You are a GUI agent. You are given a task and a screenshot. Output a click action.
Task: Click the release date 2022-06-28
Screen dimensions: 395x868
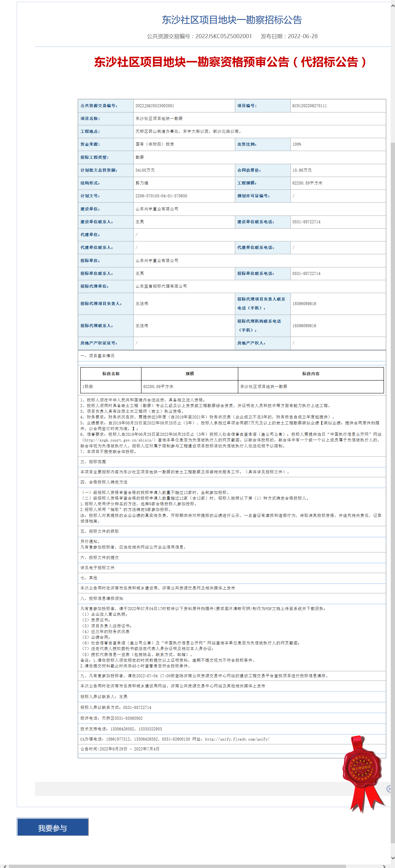tap(303, 36)
